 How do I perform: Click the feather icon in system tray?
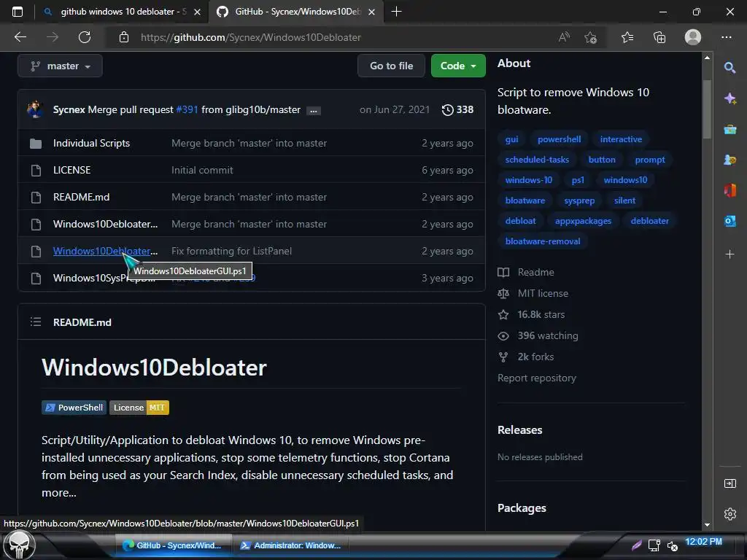click(x=636, y=545)
